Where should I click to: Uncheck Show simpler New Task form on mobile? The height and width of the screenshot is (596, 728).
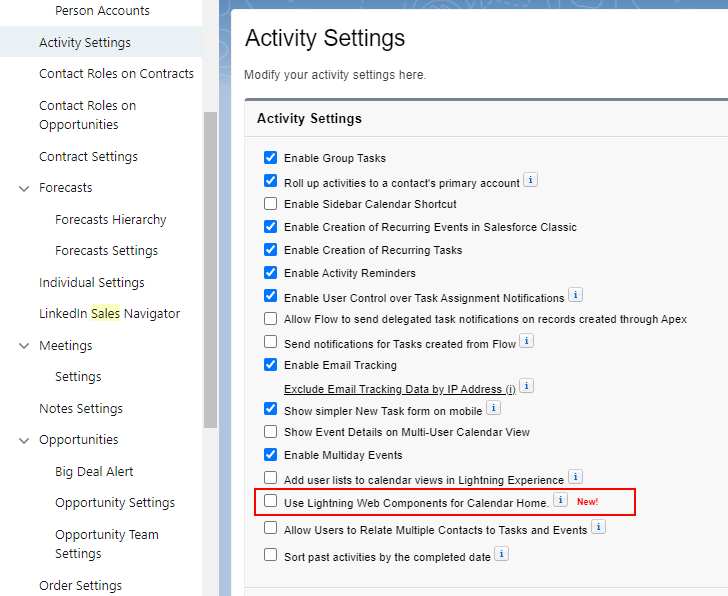click(x=270, y=409)
